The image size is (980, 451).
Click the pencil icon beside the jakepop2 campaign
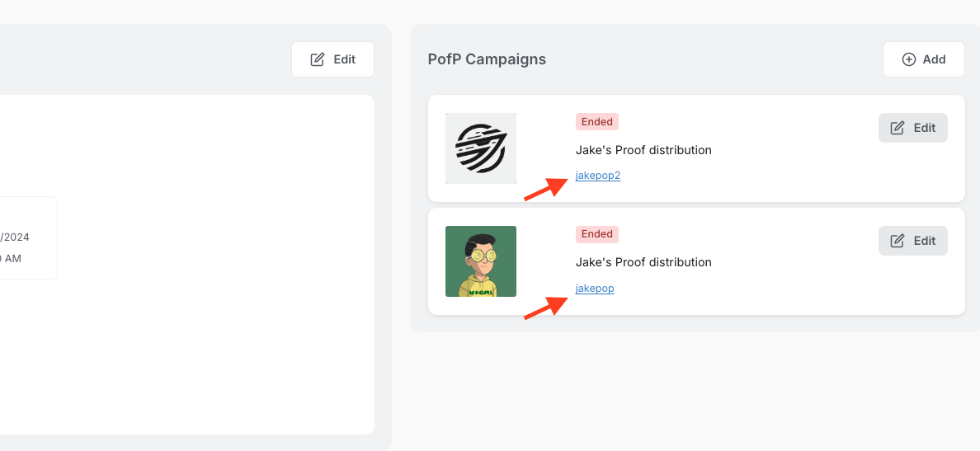(898, 128)
